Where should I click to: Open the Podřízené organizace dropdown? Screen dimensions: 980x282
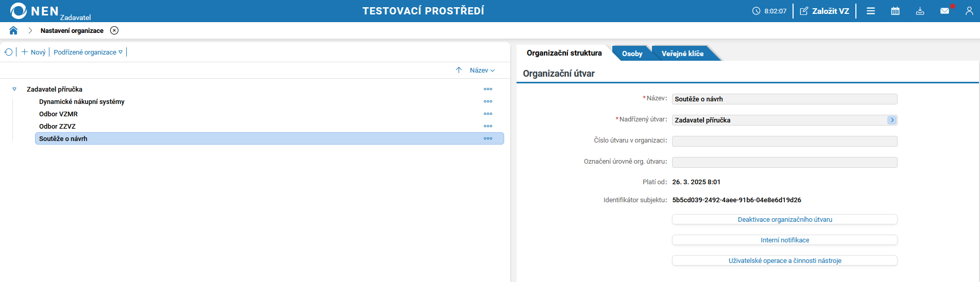click(88, 52)
